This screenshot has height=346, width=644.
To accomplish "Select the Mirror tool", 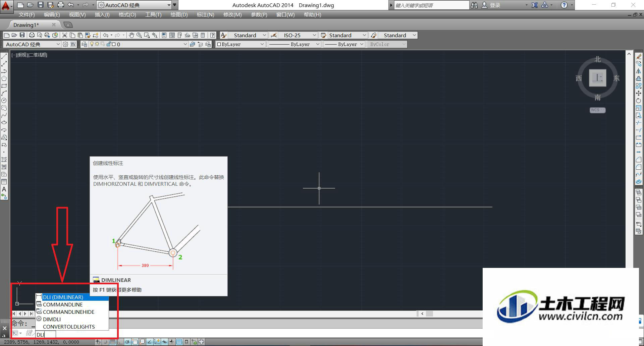I will pyautogui.click(x=639, y=71).
